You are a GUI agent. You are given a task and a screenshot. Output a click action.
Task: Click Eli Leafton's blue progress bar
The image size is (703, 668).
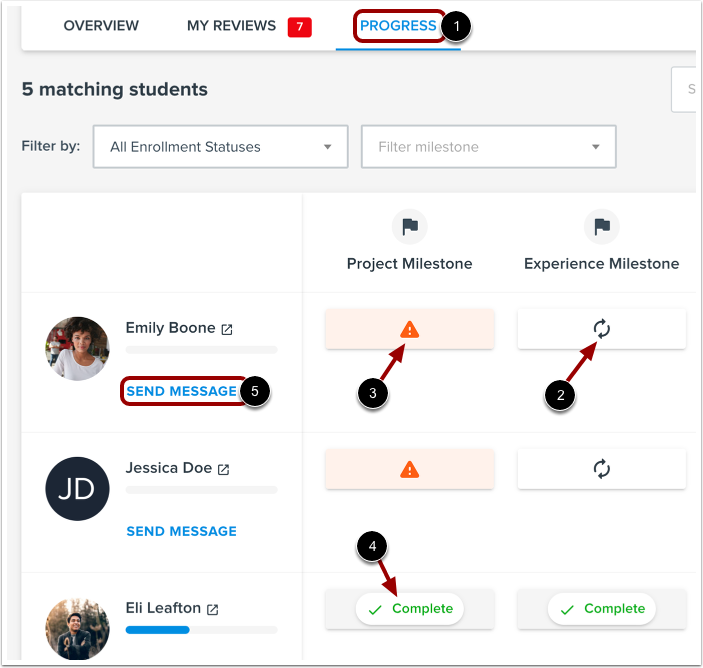[157, 630]
